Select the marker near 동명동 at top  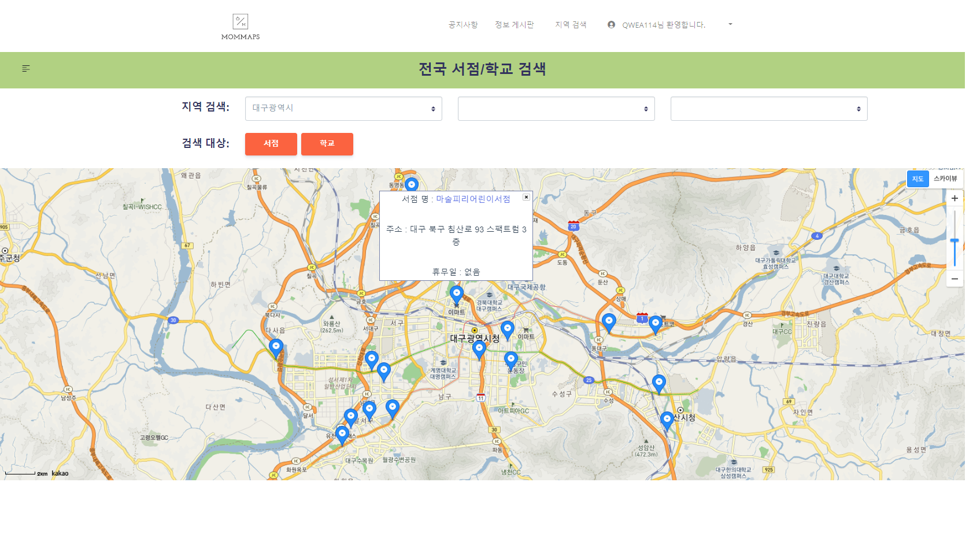click(411, 184)
